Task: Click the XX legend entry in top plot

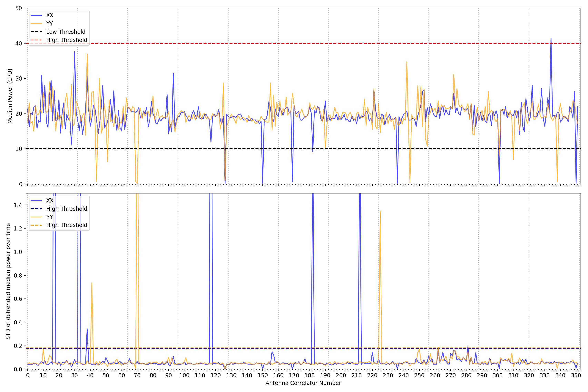Action: click(x=50, y=15)
